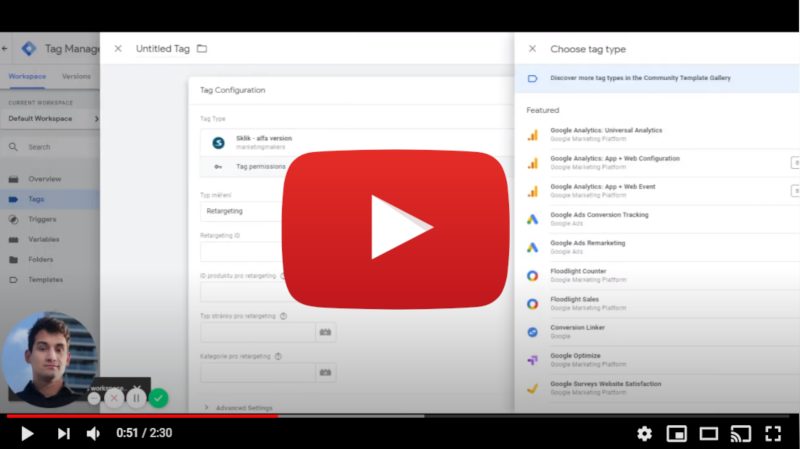Cancel recording with the red X button
The width and height of the screenshot is (800, 449).
(114, 398)
